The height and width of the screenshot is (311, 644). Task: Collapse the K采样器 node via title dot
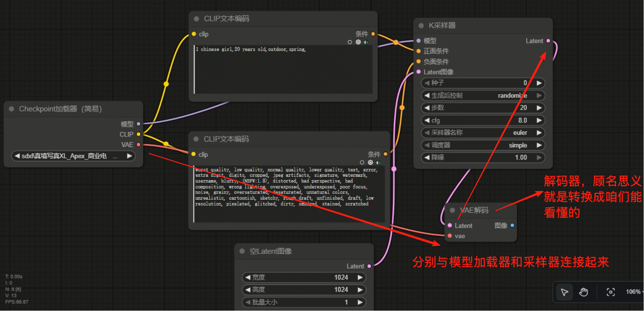(x=421, y=26)
